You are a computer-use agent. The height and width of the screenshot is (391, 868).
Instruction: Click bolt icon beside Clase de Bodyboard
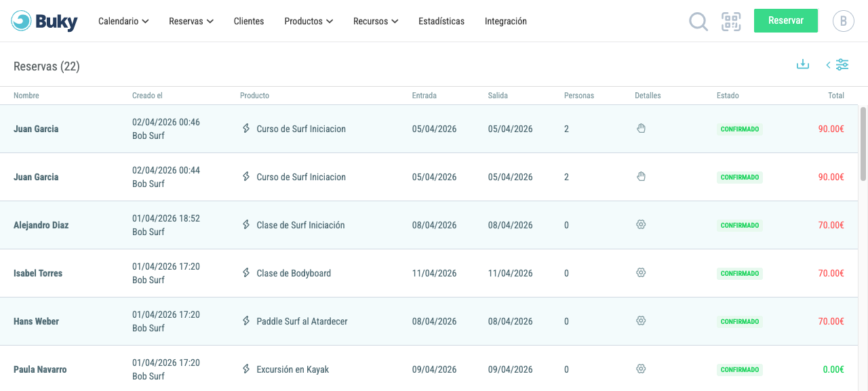tap(246, 272)
